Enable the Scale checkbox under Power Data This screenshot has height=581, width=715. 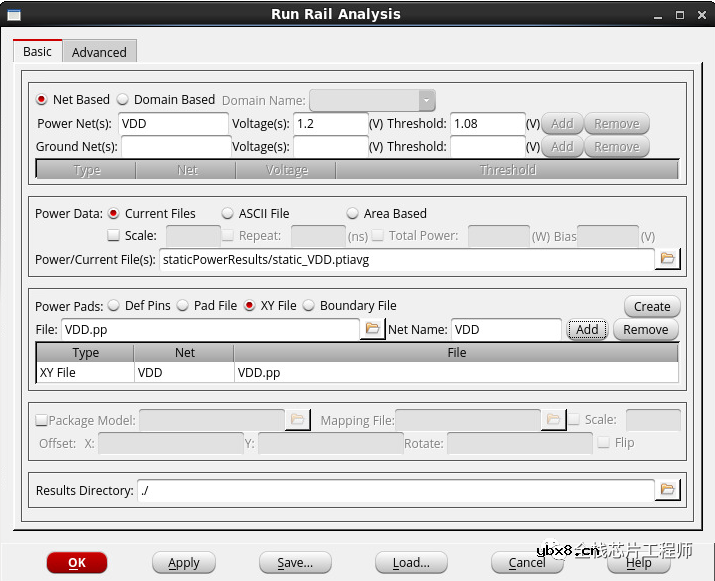point(114,236)
